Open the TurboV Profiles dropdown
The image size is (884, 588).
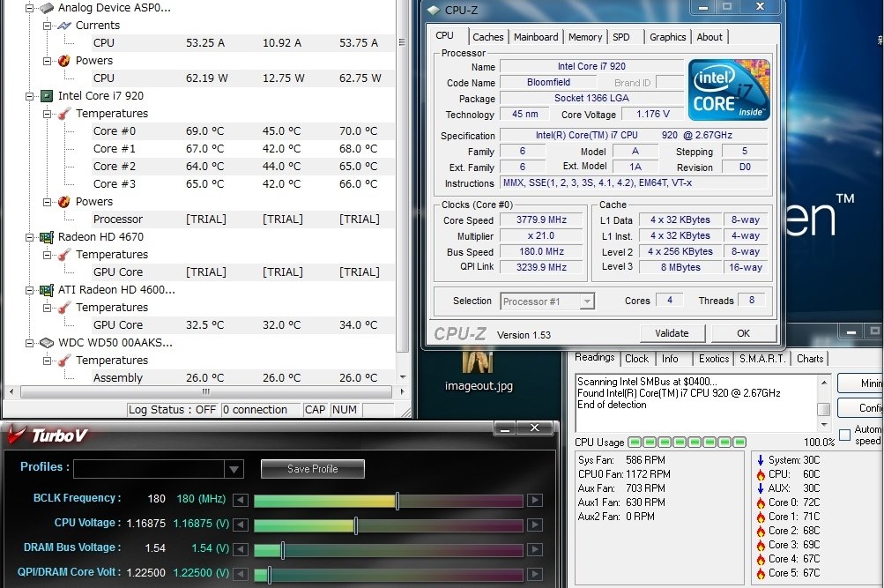[234, 468]
